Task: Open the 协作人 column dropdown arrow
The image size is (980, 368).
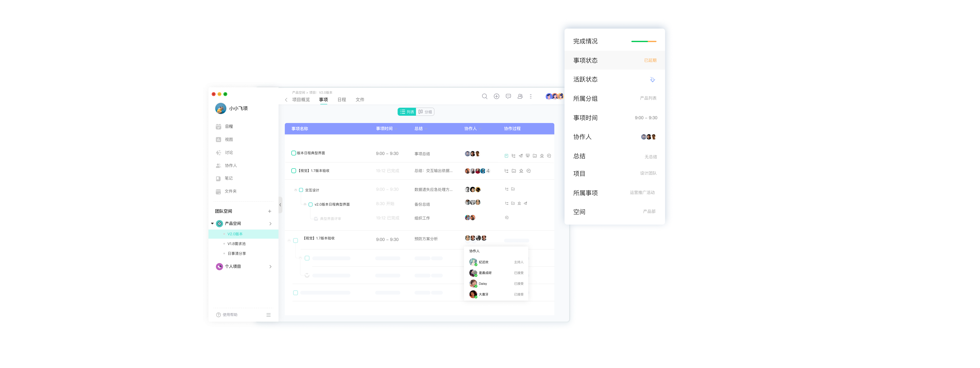Action: tap(480, 129)
